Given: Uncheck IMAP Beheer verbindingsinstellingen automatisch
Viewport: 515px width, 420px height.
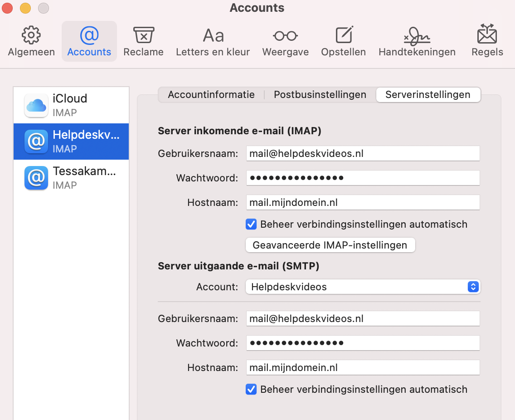Looking at the screenshot, I should click(251, 224).
